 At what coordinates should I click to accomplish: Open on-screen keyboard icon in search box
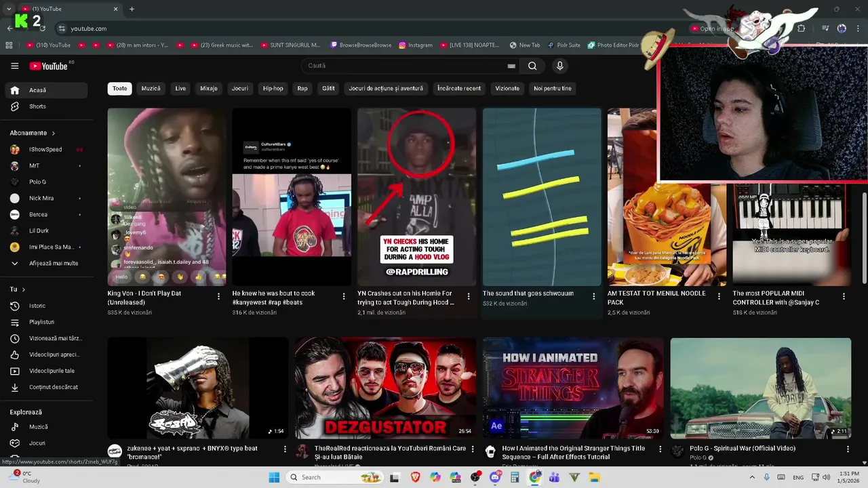[511, 66]
